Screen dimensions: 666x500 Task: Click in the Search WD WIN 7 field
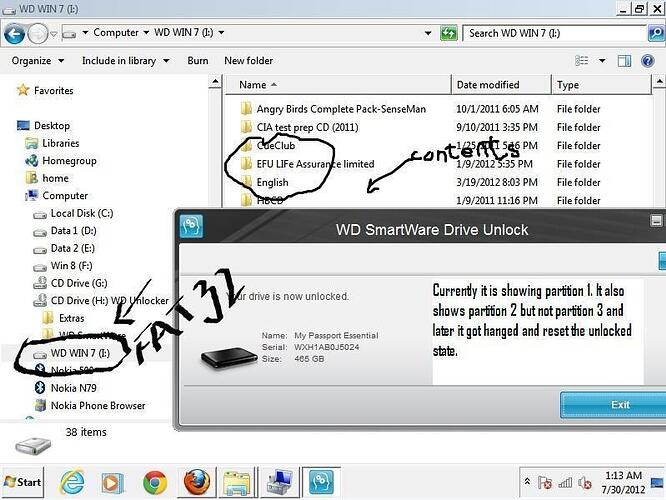[555, 33]
